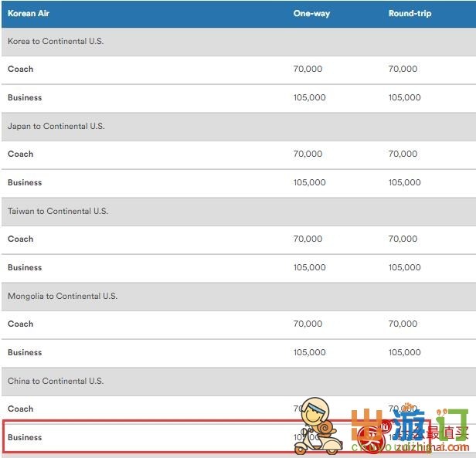
Task: Select the One-way column header
Action: (311, 14)
